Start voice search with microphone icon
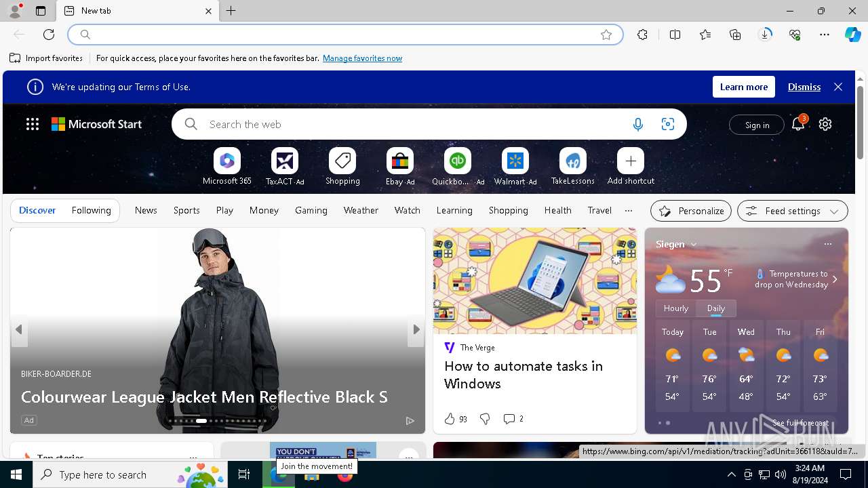The image size is (868, 488). 637,124
